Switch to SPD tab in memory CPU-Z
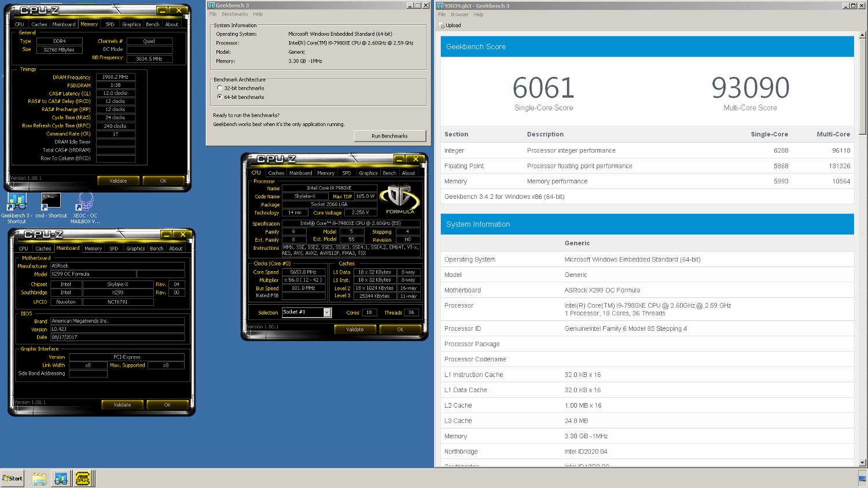This screenshot has width=868, height=488. [110, 24]
